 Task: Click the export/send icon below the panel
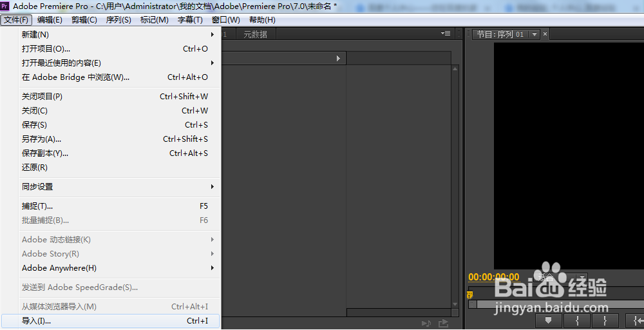[443, 324]
